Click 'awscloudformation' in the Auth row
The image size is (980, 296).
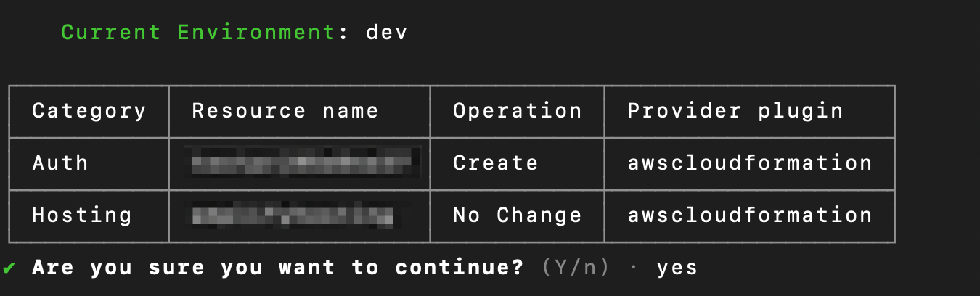click(750, 163)
